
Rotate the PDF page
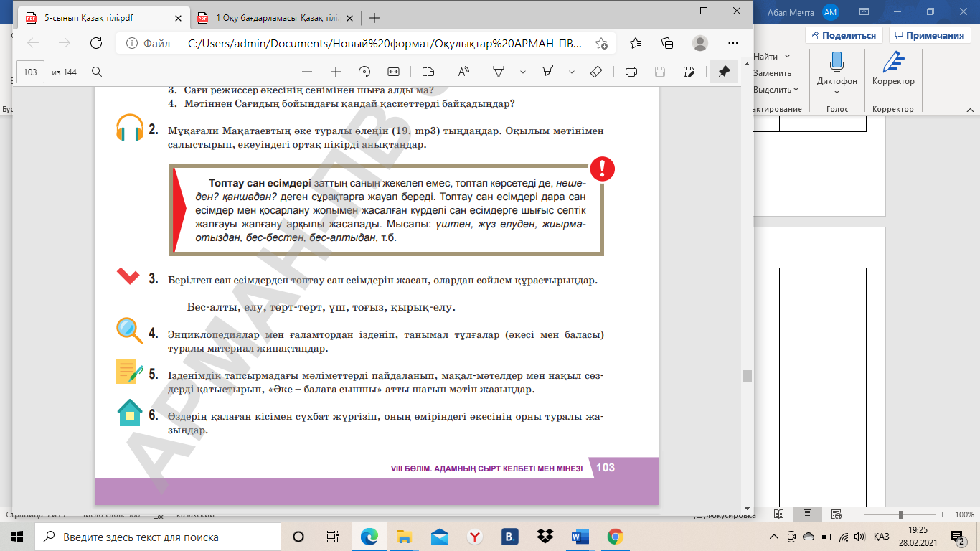(x=364, y=72)
